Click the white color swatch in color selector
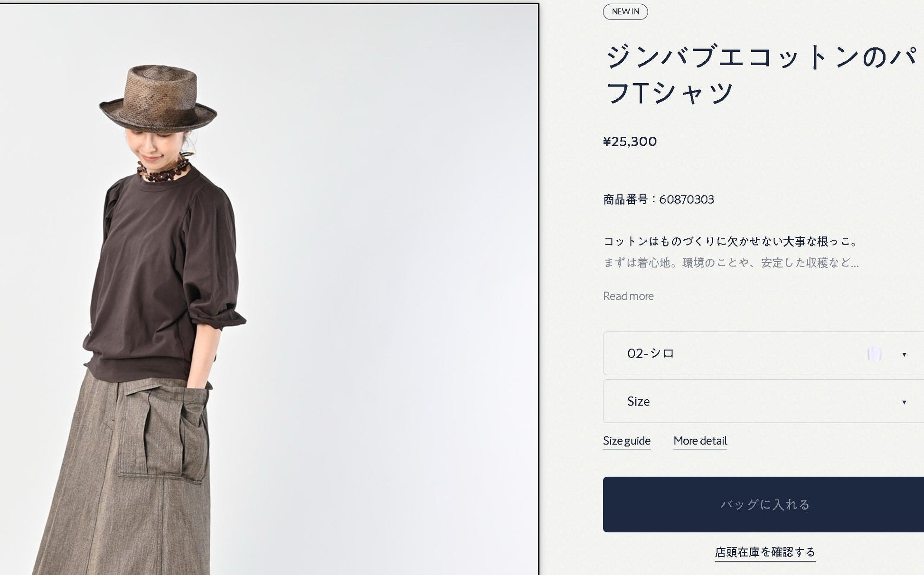Screen dimensions: 924x575 coord(874,354)
